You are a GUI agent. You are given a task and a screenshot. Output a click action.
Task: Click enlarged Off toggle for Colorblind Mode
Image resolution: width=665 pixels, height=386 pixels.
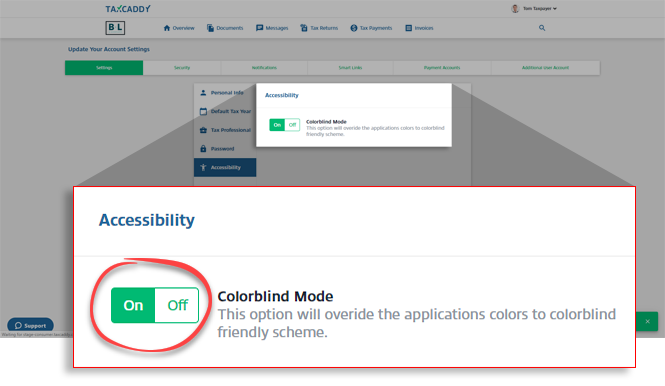177,305
